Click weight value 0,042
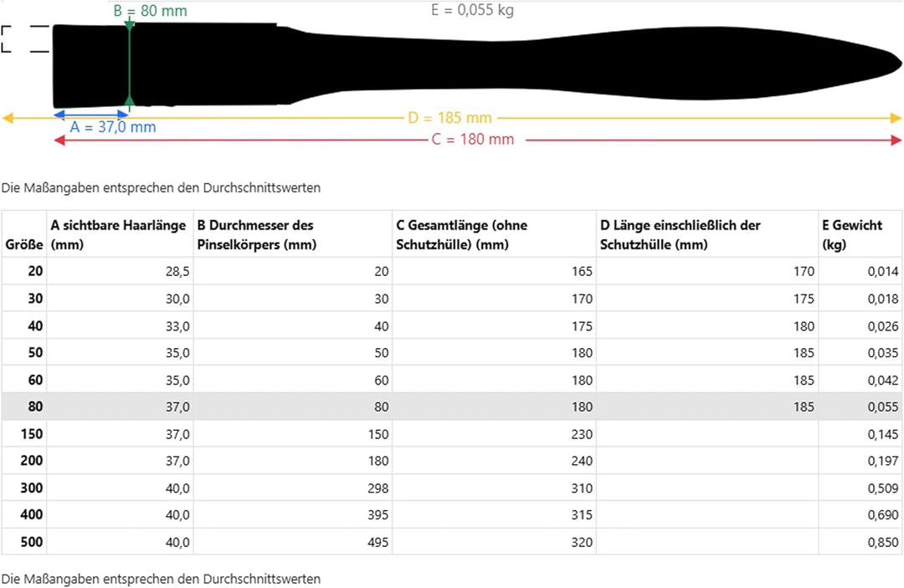The height and width of the screenshot is (588, 904). tap(883, 380)
